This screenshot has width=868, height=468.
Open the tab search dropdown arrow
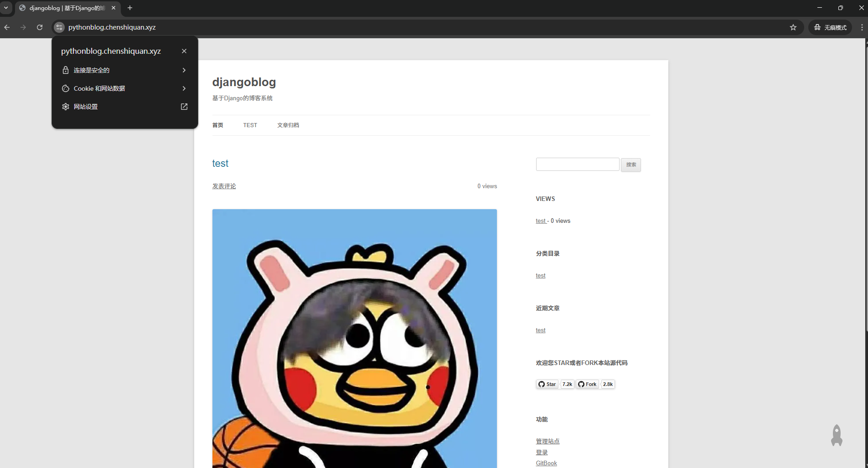tap(6, 8)
